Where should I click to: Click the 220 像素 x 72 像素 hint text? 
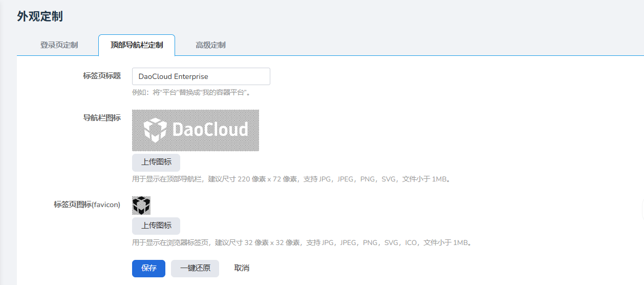pyautogui.click(x=292, y=179)
